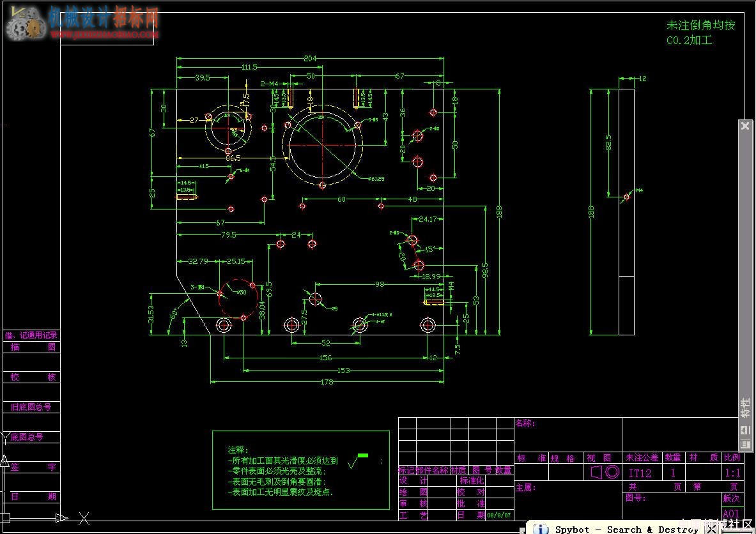
Task: Select the IT12 tolerance cell
Action: point(639,473)
